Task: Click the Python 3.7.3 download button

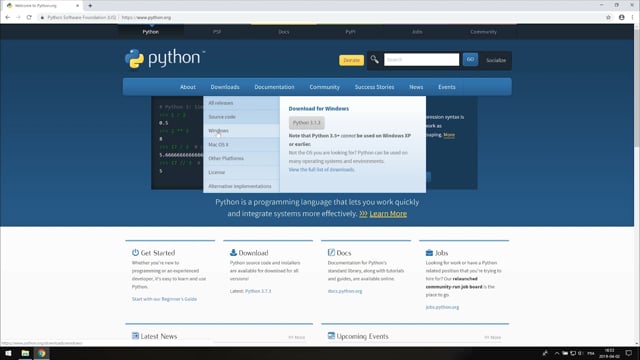Action: click(x=307, y=122)
